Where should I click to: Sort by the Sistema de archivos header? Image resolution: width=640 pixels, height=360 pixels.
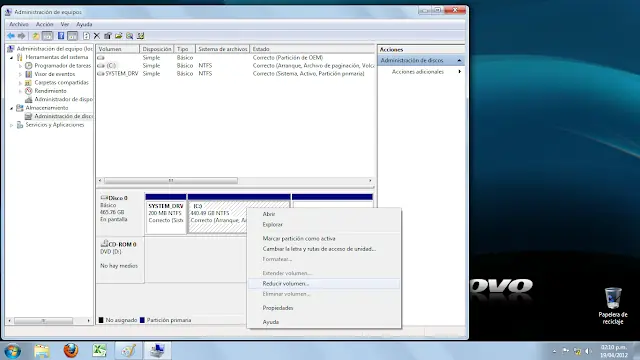pos(222,49)
